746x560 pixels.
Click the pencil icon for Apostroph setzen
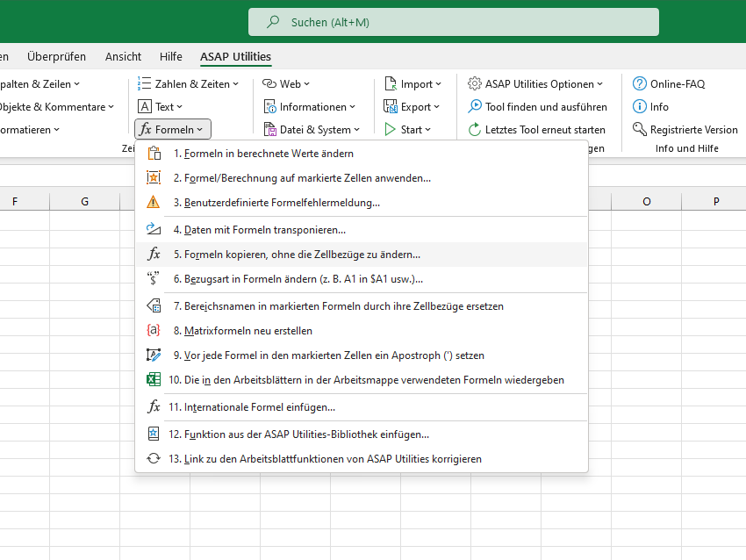(x=154, y=355)
